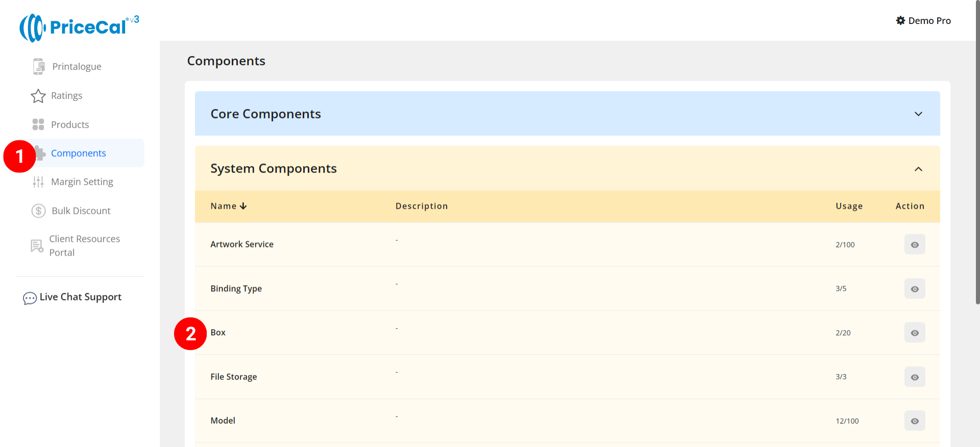The width and height of the screenshot is (980, 447).
Task: View the Binding Type component
Action: pyautogui.click(x=914, y=289)
